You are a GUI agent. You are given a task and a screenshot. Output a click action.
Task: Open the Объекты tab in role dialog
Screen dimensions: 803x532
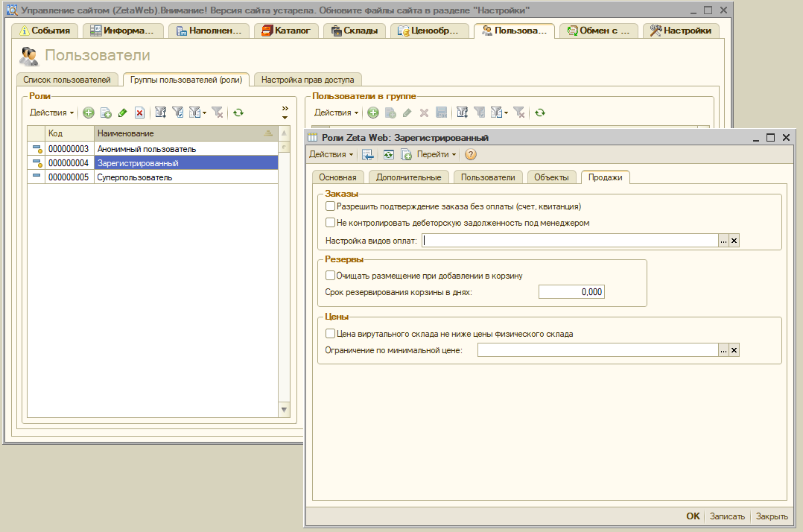(x=551, y=177)
